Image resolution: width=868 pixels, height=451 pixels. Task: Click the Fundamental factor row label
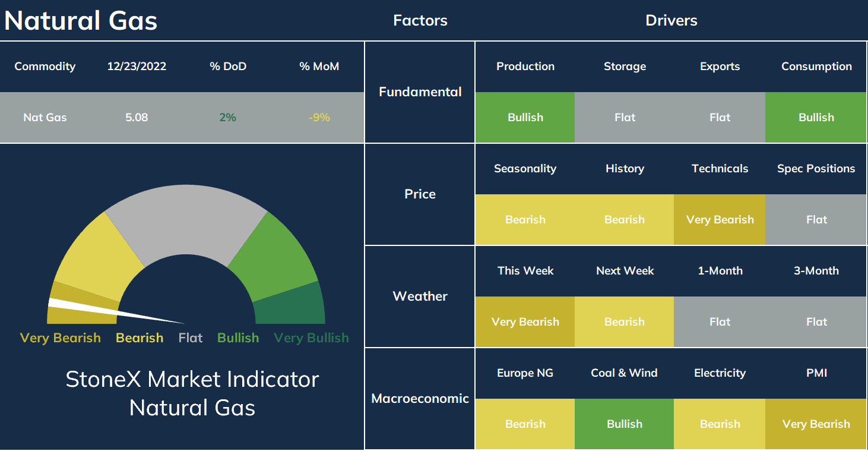[420, 92]
